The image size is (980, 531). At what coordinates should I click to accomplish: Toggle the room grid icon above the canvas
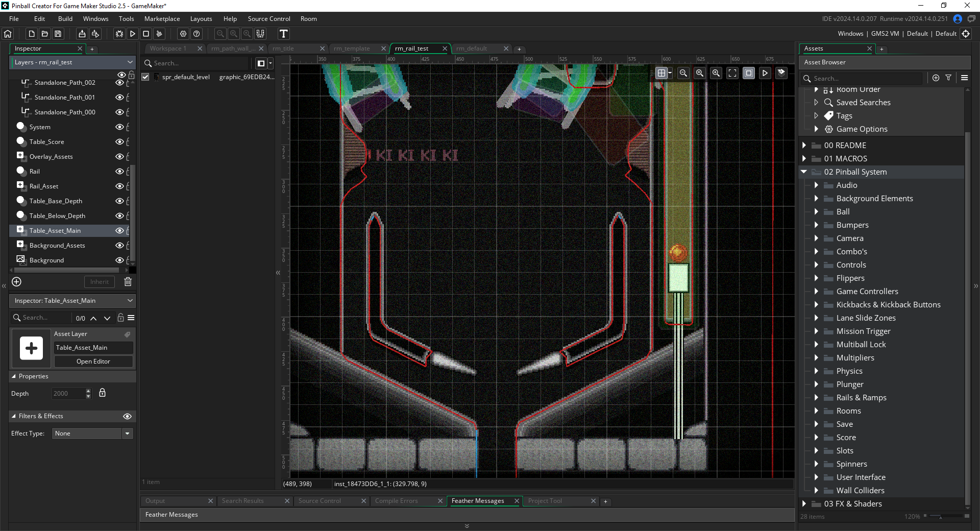pos(661,73)
